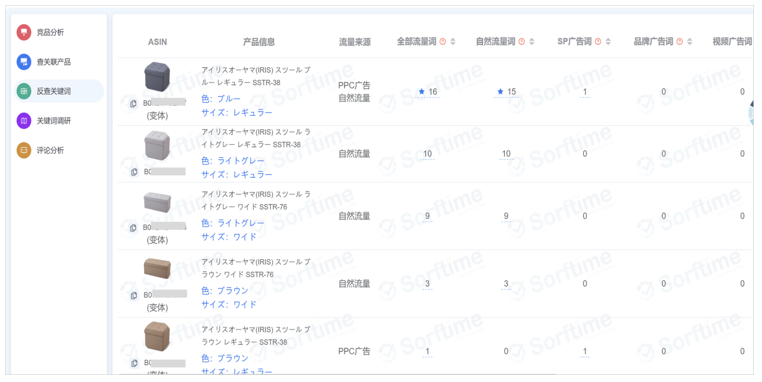This screenshot has height=382, width=762.
Task: Open brown regular stool thumbnail
Action: pos(157,337)
